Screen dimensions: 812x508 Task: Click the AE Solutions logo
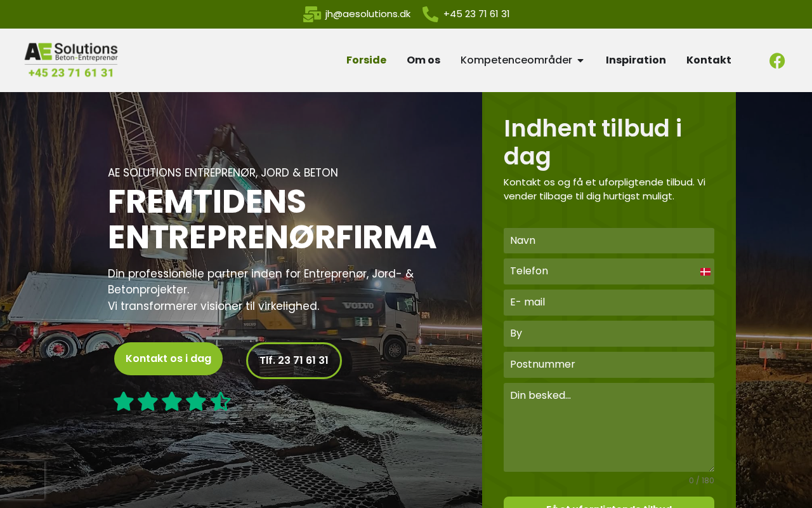pyautogui.click(x=71, y=60)
